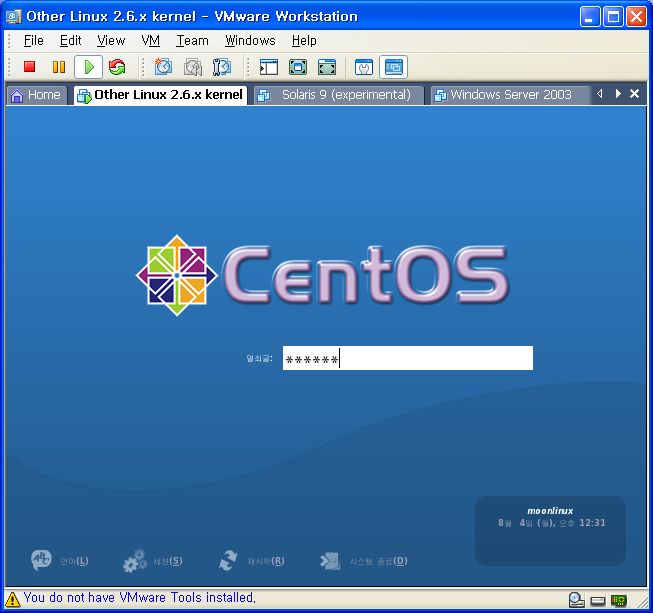
Task: Open the Team menu
Action: (192, 41)
